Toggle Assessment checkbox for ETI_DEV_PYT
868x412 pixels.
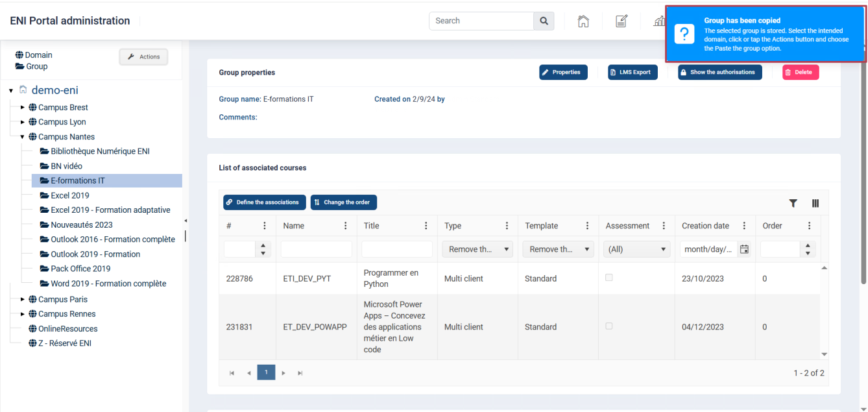609,278
